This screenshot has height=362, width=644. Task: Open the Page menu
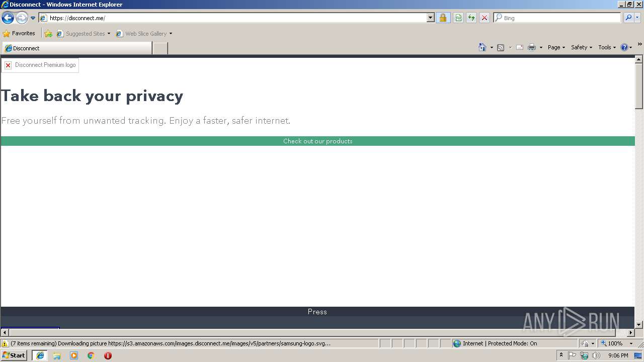(556, 47)
